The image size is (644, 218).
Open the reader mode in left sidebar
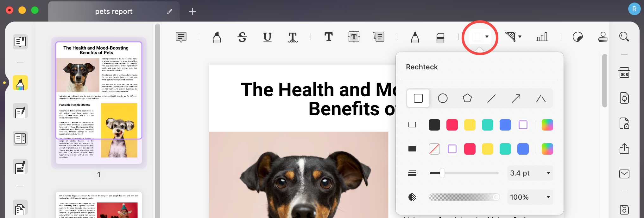(20, 42)
